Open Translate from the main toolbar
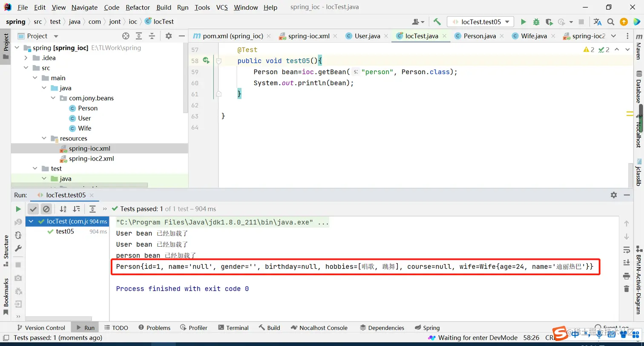The width and height of the screenshot is (644, 346). coord(598,22)
